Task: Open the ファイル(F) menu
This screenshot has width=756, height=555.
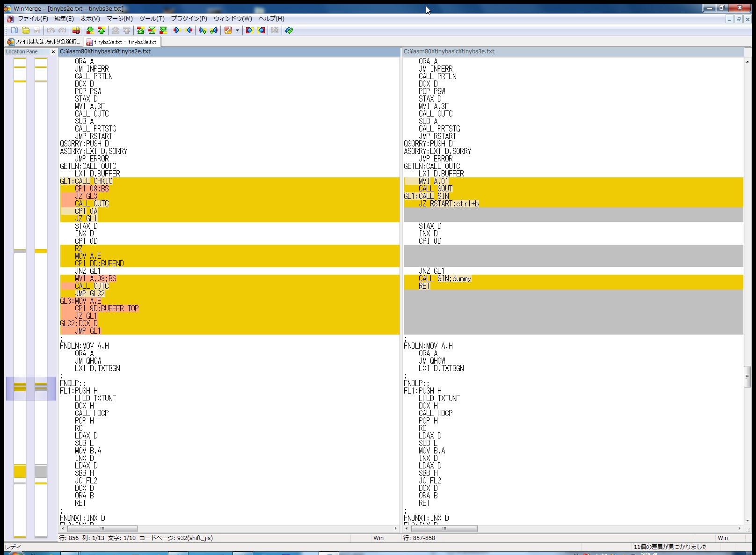Action: 33,19
